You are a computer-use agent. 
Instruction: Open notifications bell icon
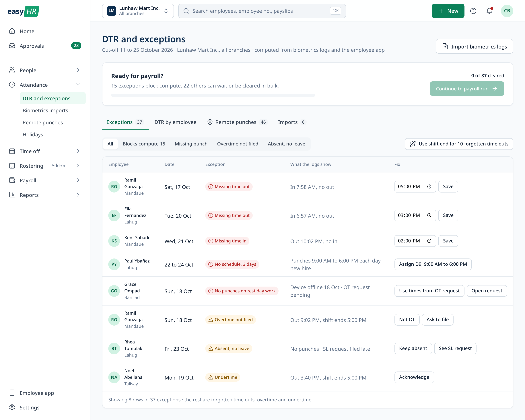tap(489, 11)
